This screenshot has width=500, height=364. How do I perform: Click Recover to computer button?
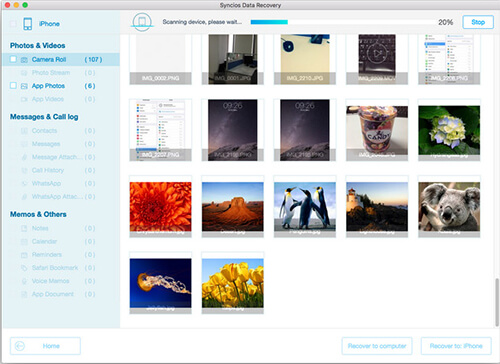pyautogui.click(x=377, y=346)
